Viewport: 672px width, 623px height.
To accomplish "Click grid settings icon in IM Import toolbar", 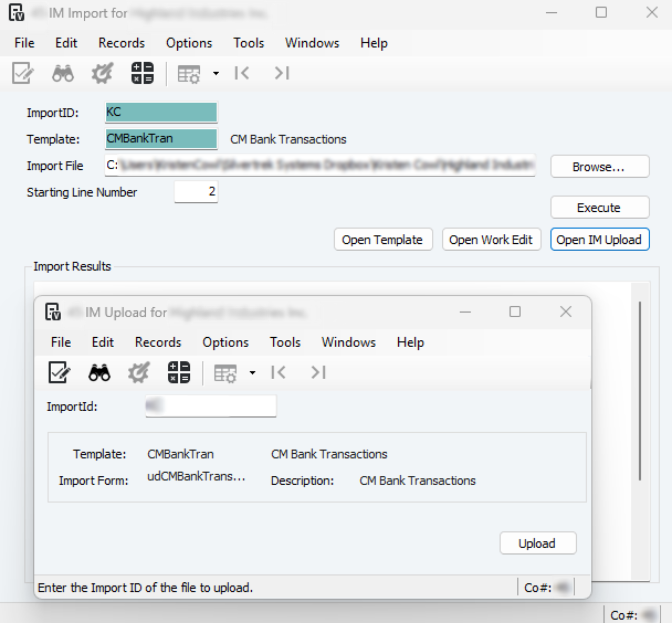I will (188, 73).
